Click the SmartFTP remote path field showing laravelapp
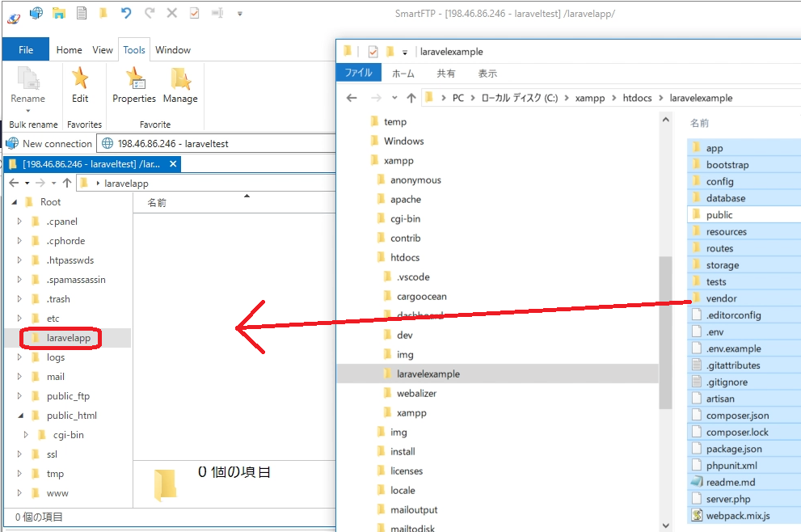This screenshot has height=532, width=801. [x=206, y=183]
